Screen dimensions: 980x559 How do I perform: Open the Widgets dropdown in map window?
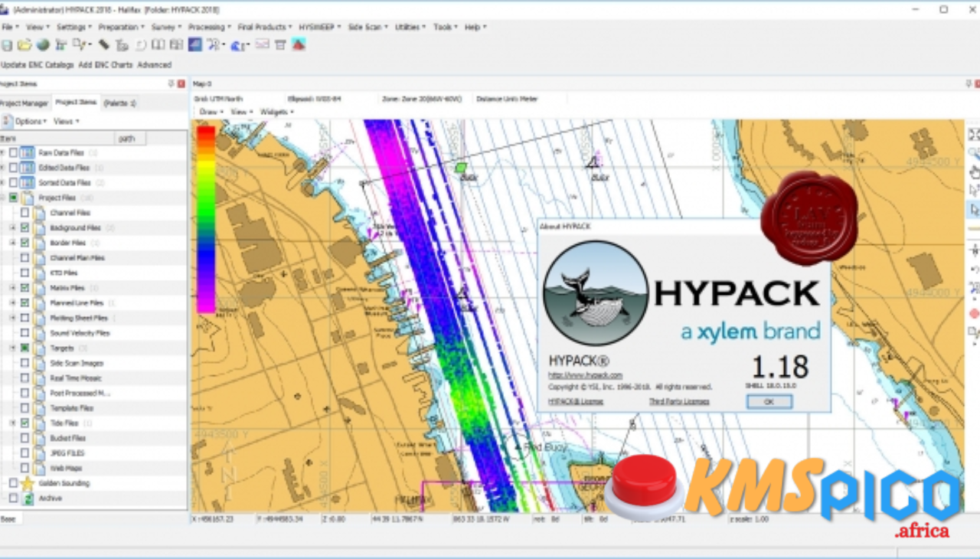coord(277,112)
